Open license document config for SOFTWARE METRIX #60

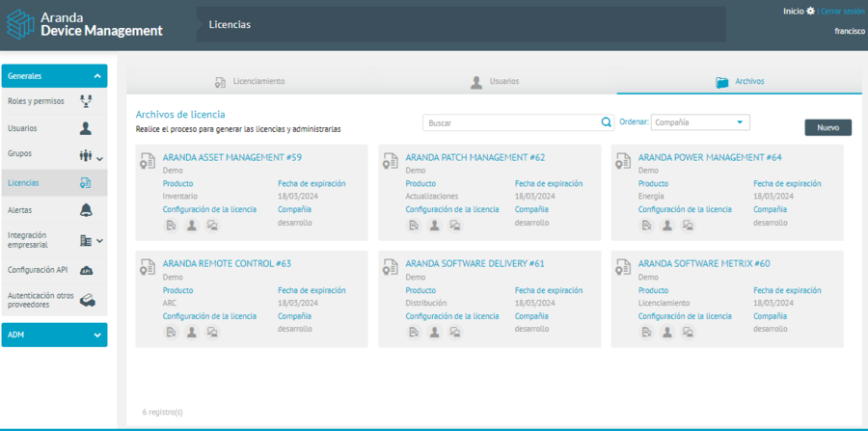pos(646,332)
